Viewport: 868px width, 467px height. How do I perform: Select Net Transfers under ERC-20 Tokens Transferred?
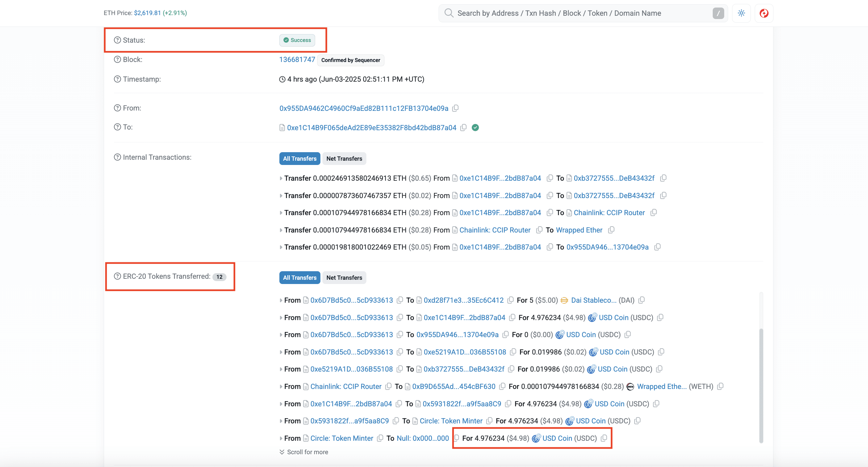tap(344, 278)
